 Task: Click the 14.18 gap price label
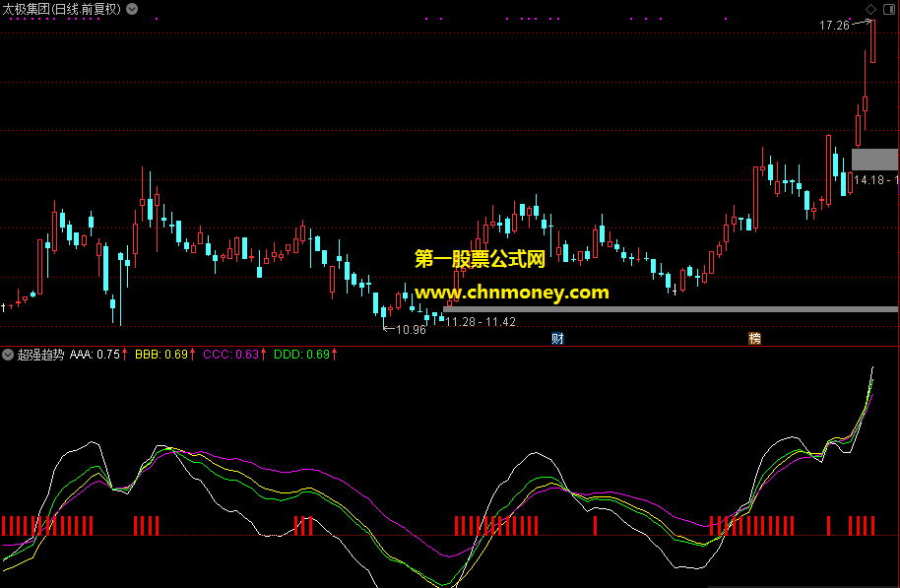876,179
